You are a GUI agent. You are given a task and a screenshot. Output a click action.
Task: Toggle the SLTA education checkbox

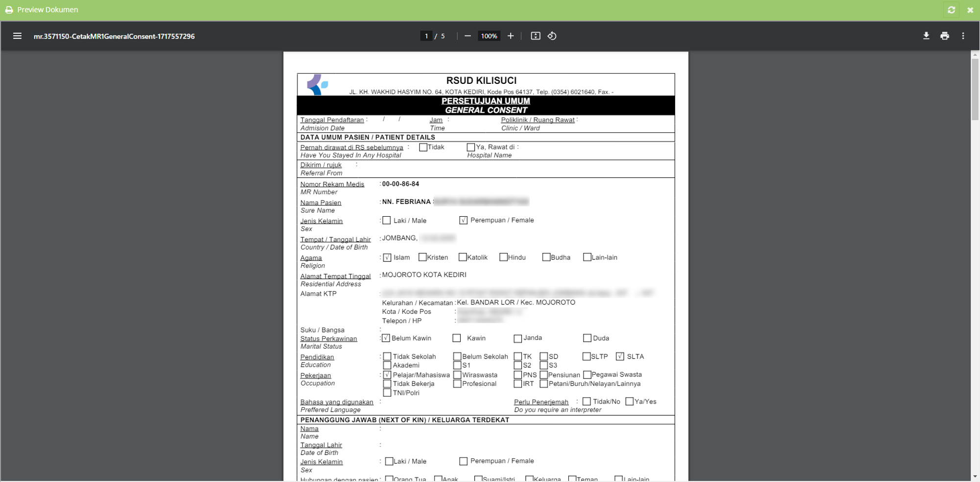(620, 356)
